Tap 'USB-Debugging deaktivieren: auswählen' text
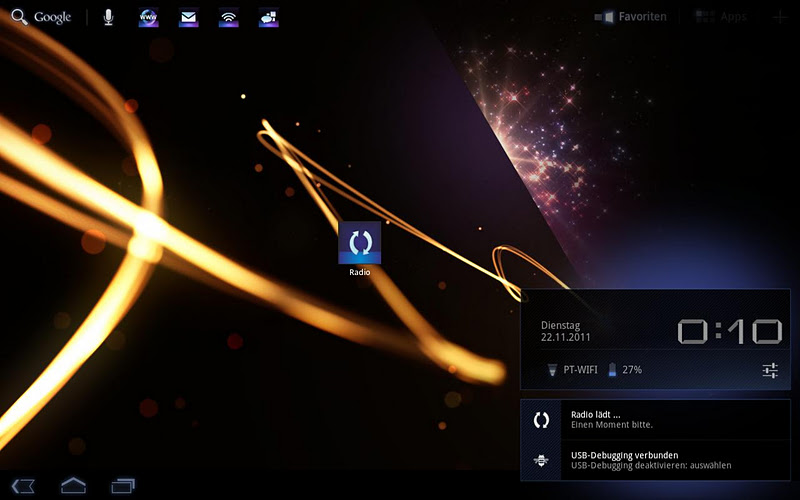Screen dimensions: 800x500 pyautogui.click(x=651, y=465)
